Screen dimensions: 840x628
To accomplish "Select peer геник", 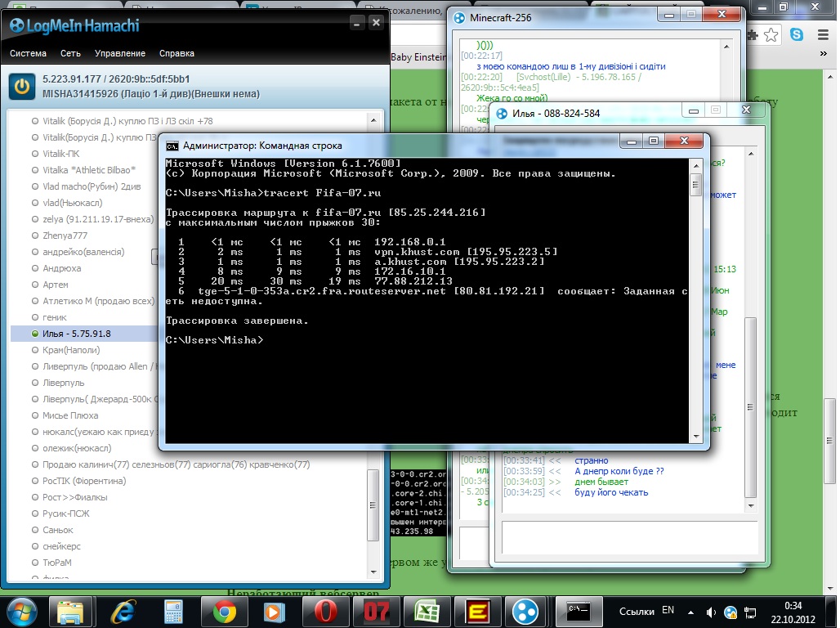I will 55,317.
